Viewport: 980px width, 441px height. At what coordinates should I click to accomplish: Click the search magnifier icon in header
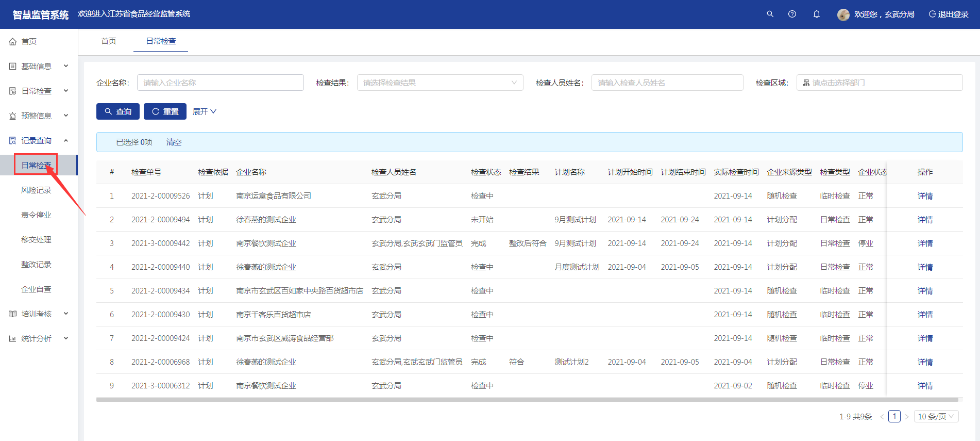point(770,14)
